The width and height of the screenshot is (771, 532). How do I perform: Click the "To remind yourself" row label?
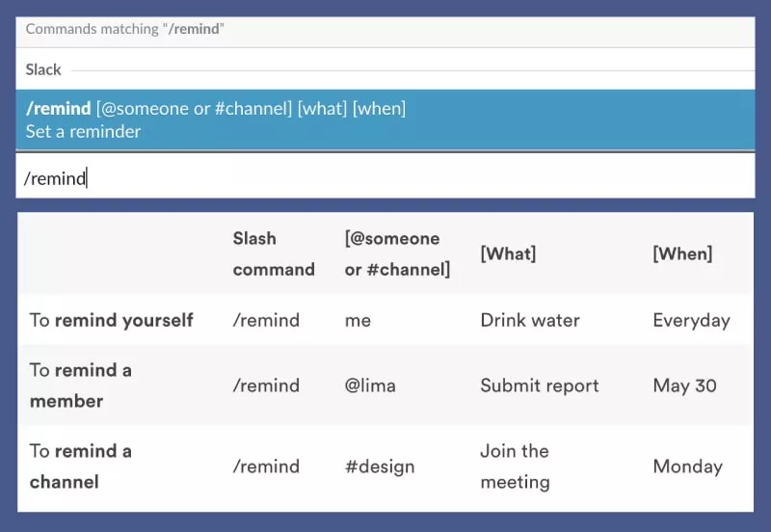pos(111,320)
